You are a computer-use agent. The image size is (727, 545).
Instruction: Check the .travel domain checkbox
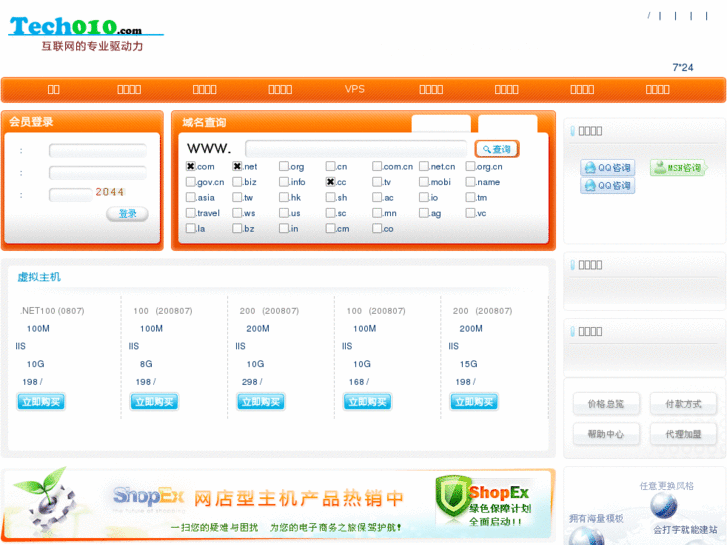click(191, 213)
